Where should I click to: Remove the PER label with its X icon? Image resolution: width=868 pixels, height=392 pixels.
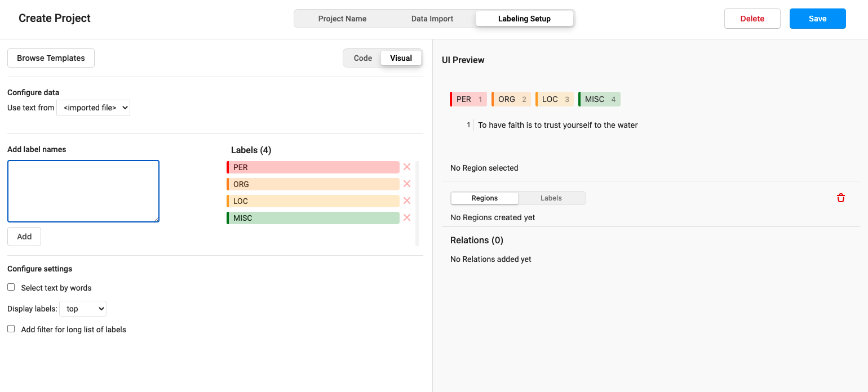pos(407,167)
